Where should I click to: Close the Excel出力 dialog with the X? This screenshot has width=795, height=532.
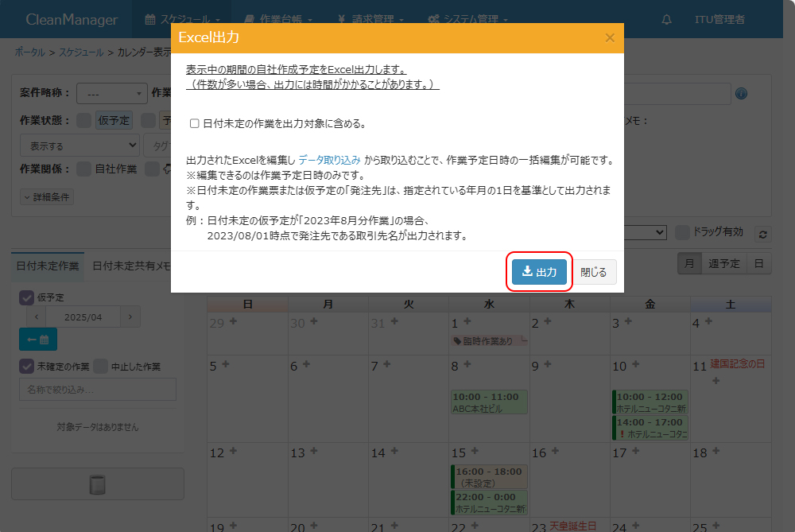click(x=610, y=38)
